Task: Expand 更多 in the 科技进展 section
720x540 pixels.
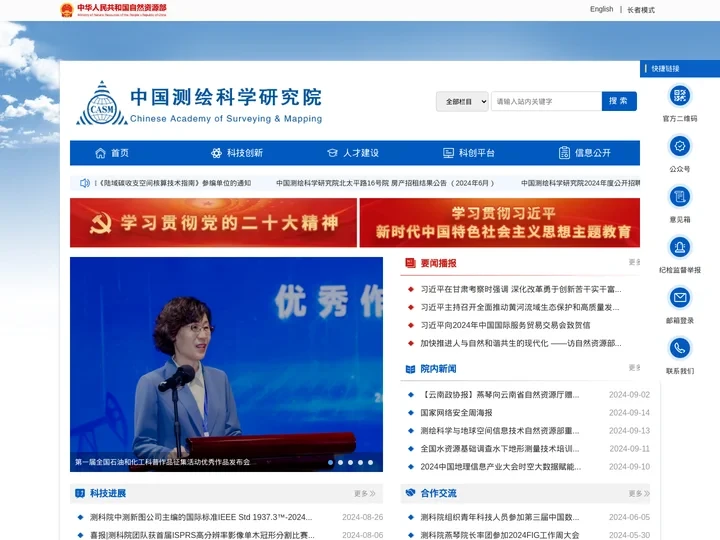Action: [x=365, y=494]
